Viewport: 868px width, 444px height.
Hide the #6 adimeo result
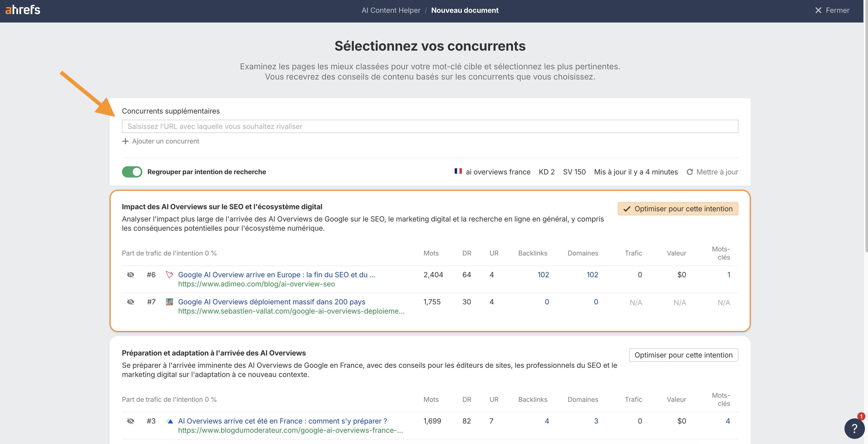(x=130, y=275)
